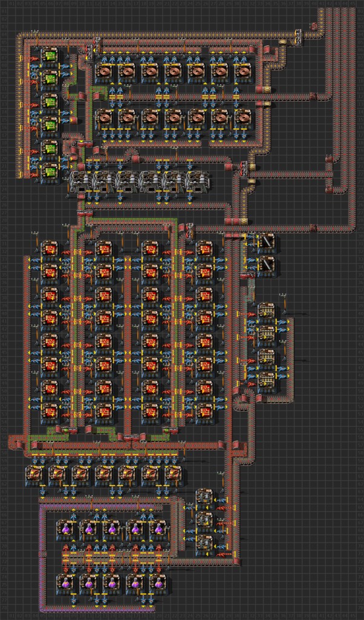Viewport: 364px width, 620px height.
Task: Open top red circuit assembler, rightmost column
Action: [205, 250]
